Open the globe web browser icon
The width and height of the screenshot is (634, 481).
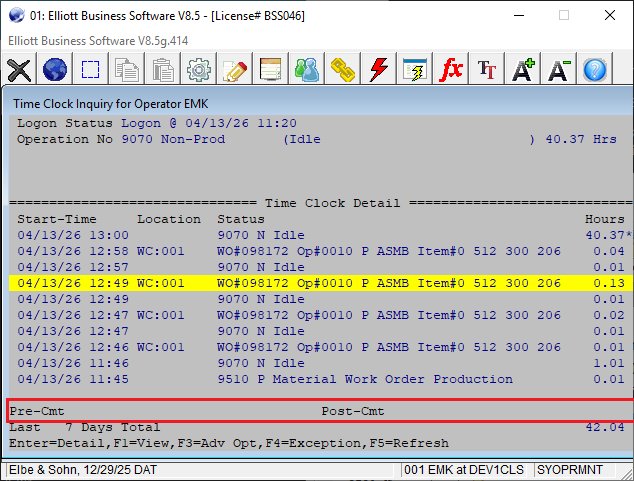point(55,70)
